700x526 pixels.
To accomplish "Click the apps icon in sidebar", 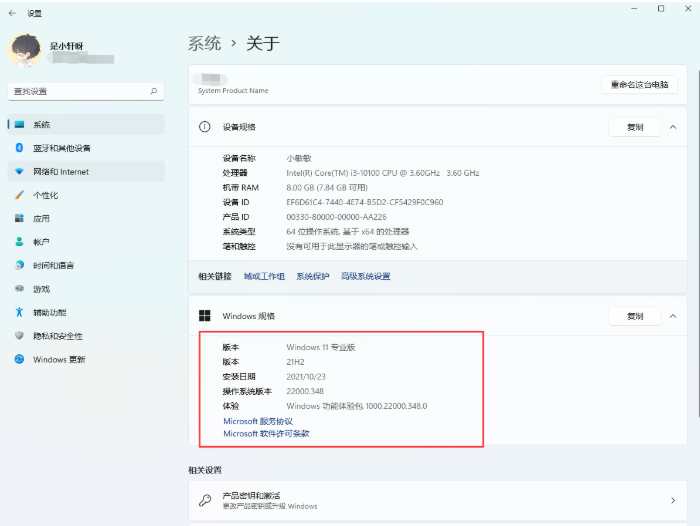I will 19,218.
